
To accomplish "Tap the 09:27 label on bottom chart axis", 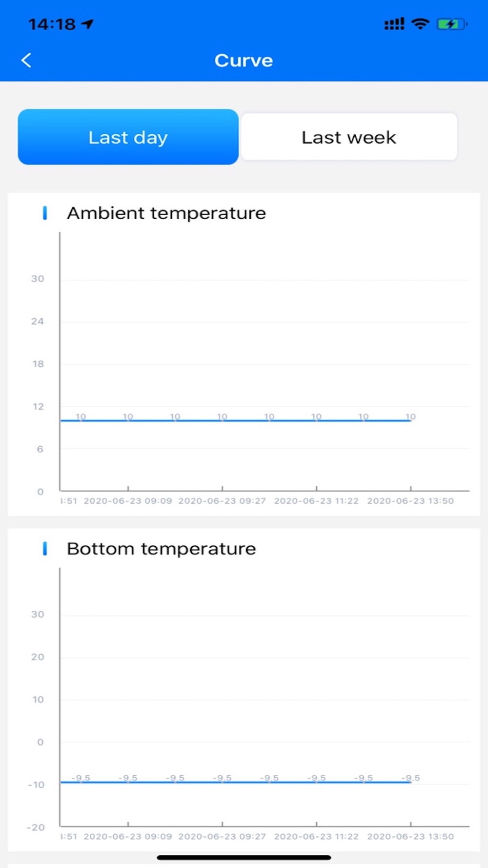I will tap(222, 836).
